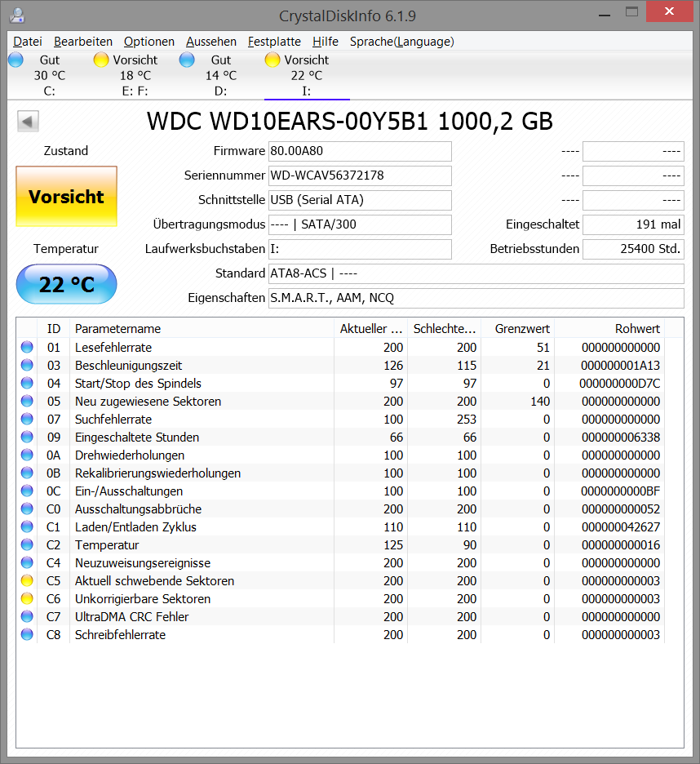Click status orb of Rekalibrierungswiederholungen row
Viewport: 700px width, 764px height.
[x=27, y=473]
